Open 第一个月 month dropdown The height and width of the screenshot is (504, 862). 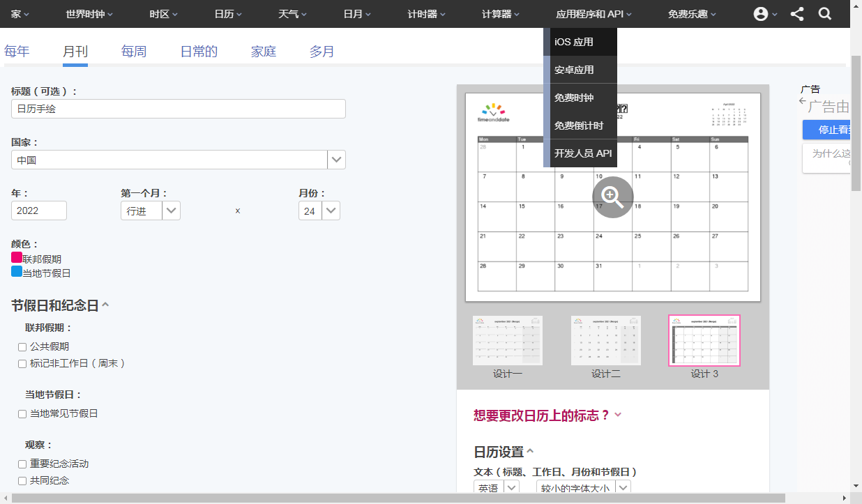click(151, 211)
